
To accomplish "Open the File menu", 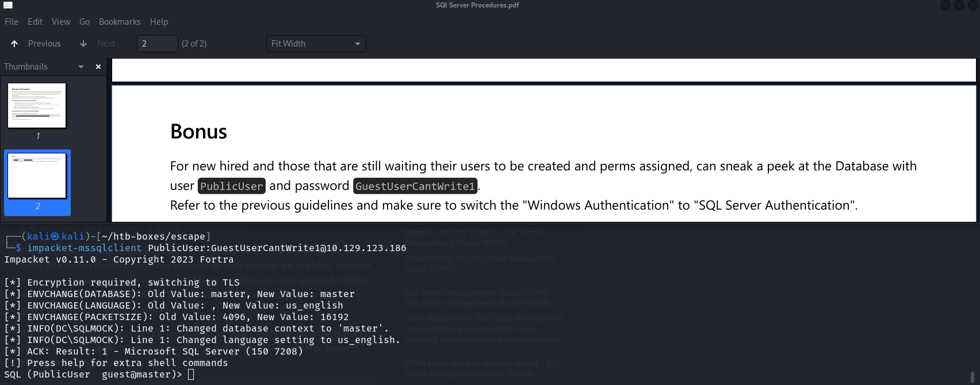I will pyautogui.click(x=12, y=22).
